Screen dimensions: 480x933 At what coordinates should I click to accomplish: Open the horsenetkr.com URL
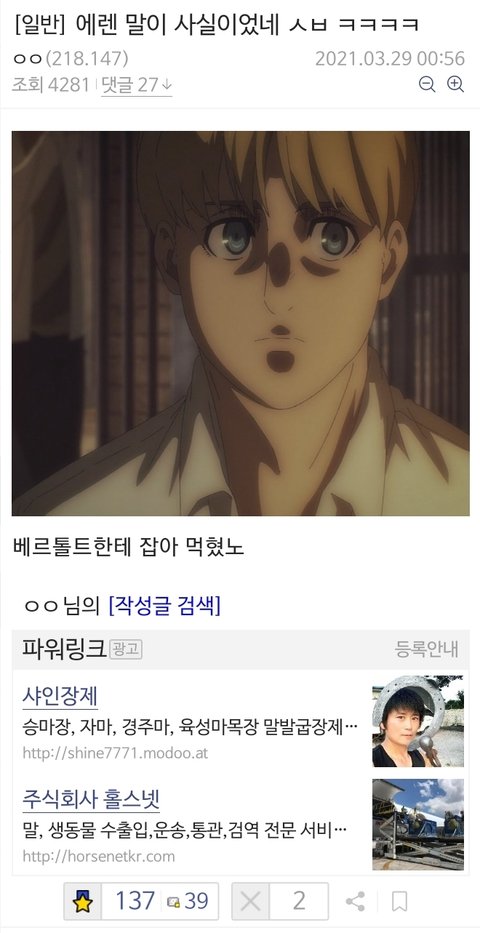point(99,856)
